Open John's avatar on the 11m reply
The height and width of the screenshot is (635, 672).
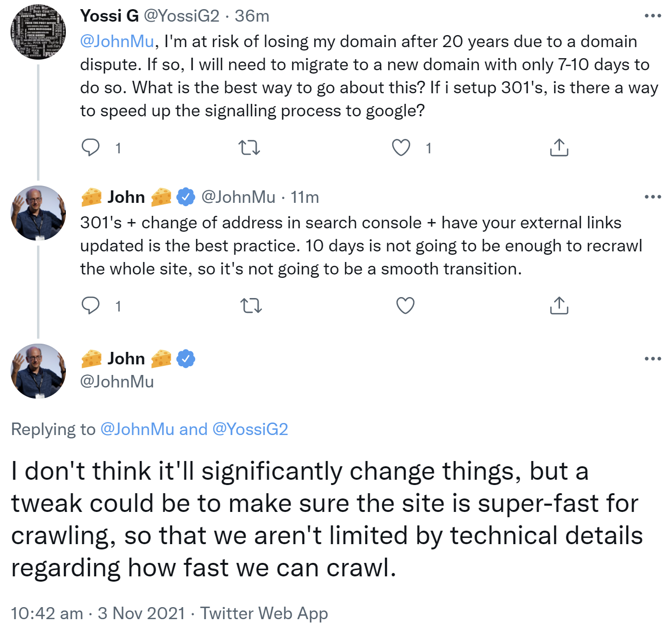(x=38, y=213)
